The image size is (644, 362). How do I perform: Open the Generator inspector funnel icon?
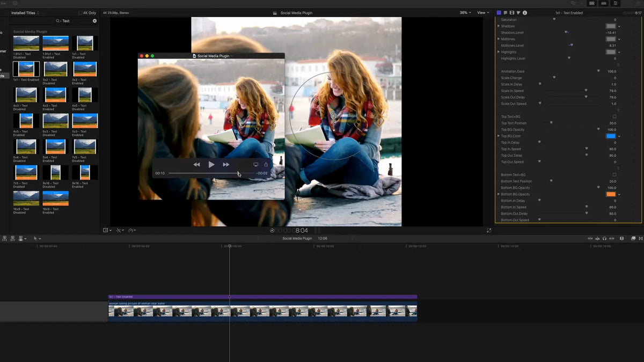[518, 12]
